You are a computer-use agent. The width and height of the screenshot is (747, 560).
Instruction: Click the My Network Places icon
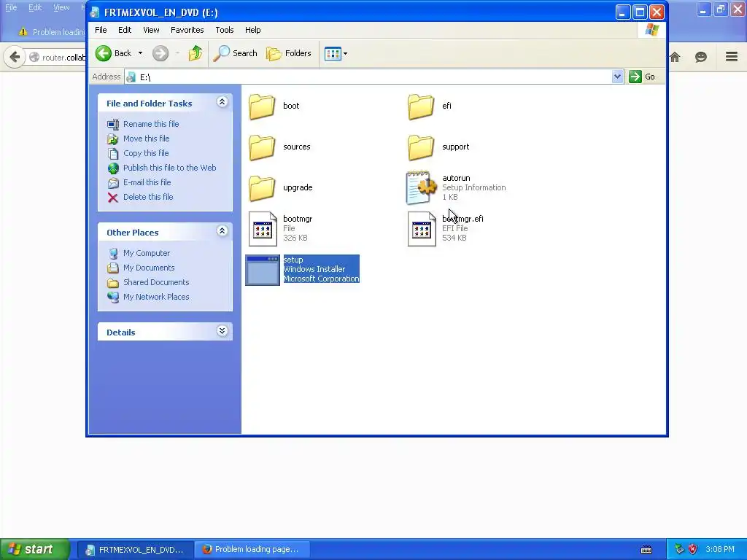click(113, 297)
